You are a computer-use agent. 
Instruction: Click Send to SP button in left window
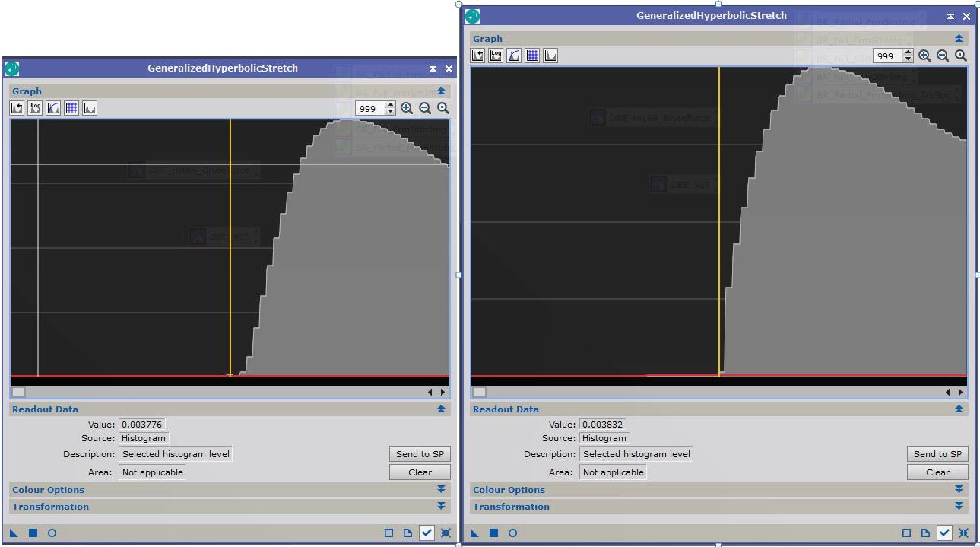[420, 454]
